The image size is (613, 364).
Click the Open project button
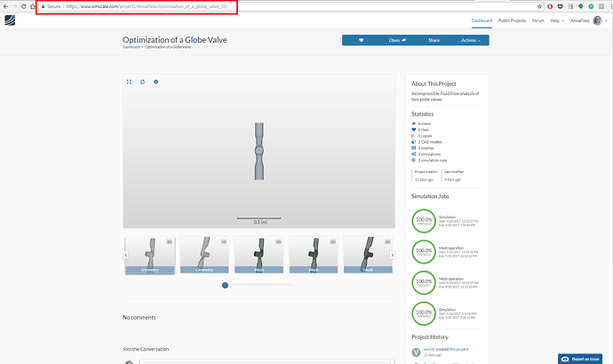397,40
